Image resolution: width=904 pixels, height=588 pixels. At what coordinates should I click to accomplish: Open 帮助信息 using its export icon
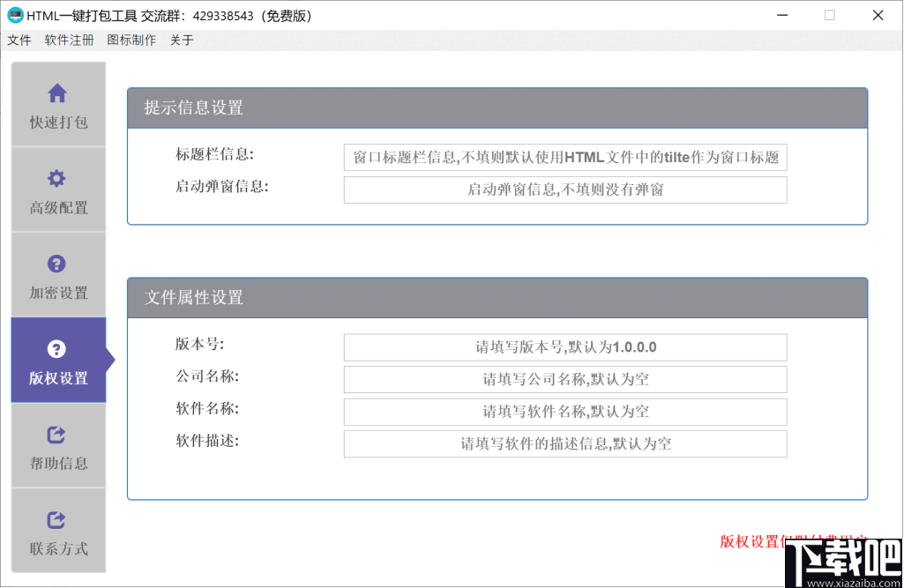point(56,433)
